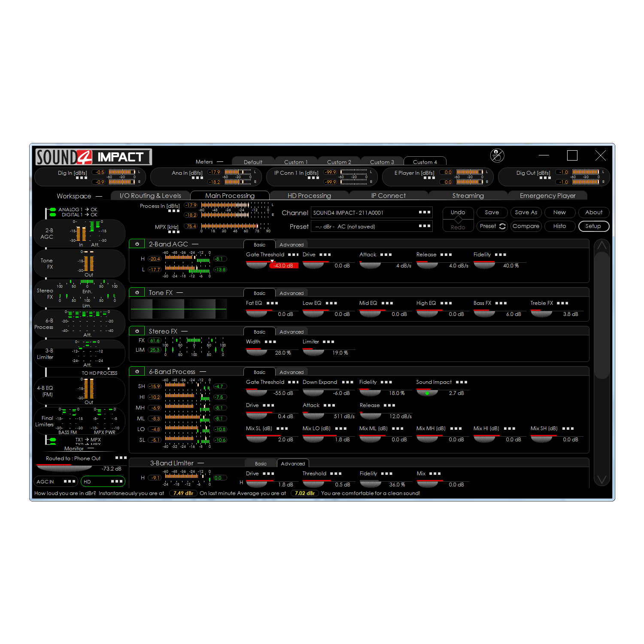The height and width of the screenshot is (644, 644).
Task: Open AGC IN monitor options dots
Action: [x=70, y=481]
